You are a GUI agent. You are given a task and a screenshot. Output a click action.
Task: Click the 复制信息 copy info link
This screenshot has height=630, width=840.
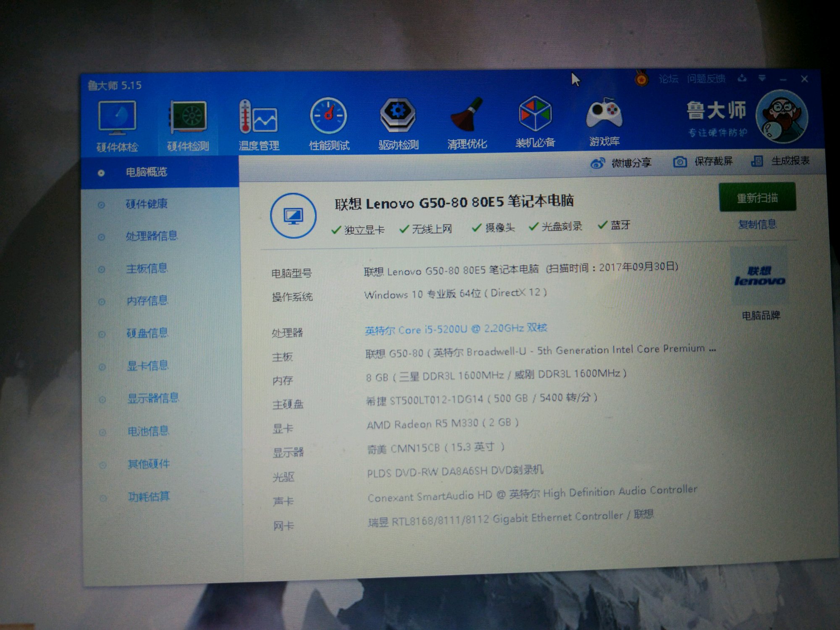tap(757, 224)
